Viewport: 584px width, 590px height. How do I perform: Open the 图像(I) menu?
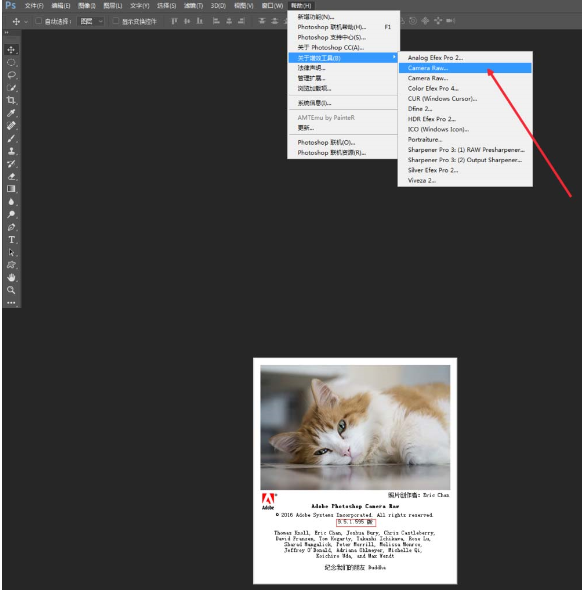coord(87,6)
